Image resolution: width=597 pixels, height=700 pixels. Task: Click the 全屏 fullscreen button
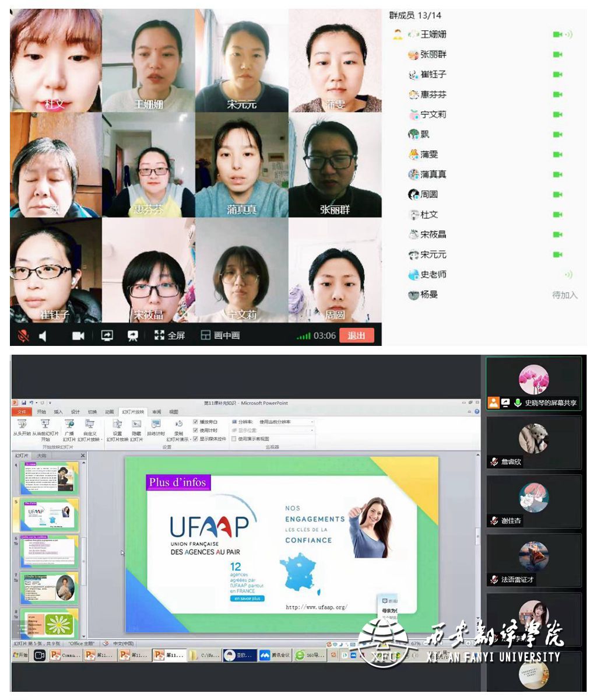pyautogui.click(x=170, y=335)
